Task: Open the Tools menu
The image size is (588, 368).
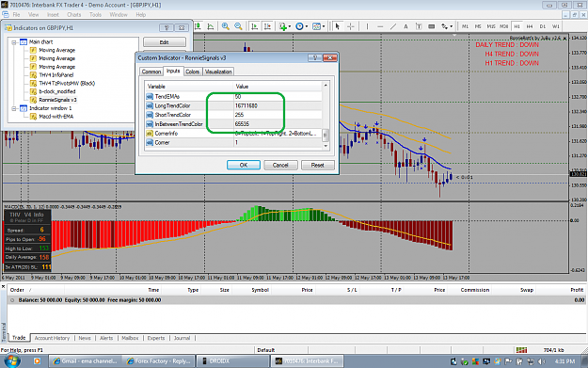Action: 95,15
